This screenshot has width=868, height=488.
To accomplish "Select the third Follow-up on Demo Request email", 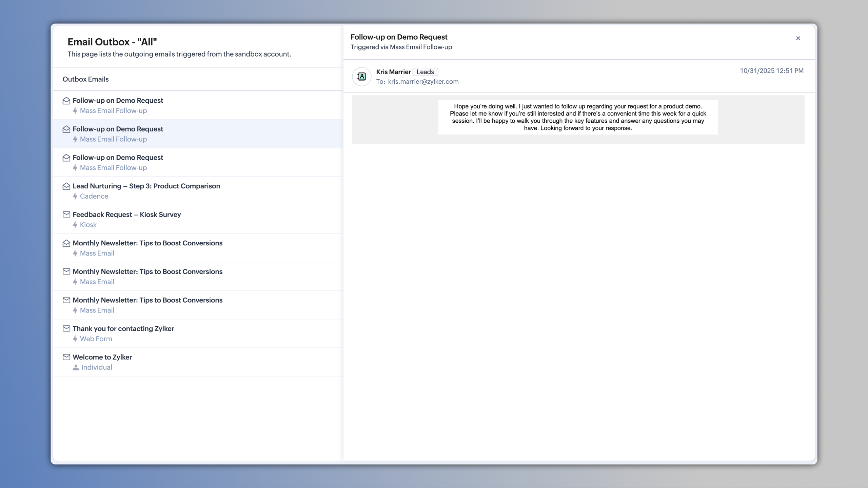I will [118, 158].
